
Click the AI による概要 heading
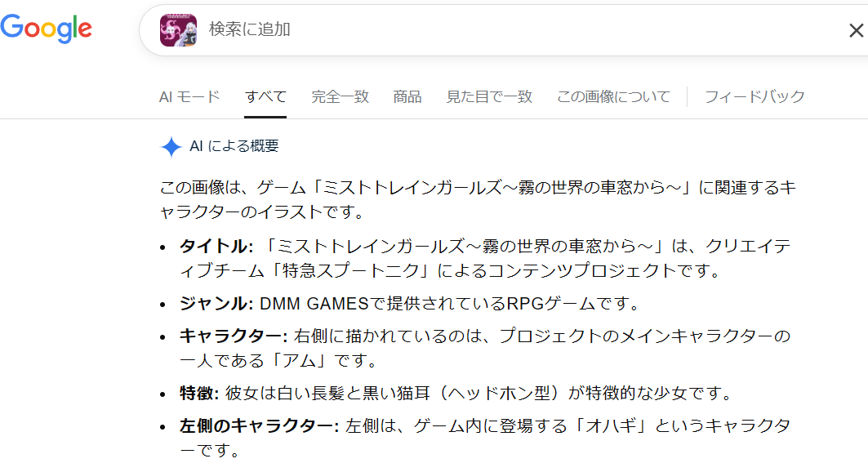[234, 146]
